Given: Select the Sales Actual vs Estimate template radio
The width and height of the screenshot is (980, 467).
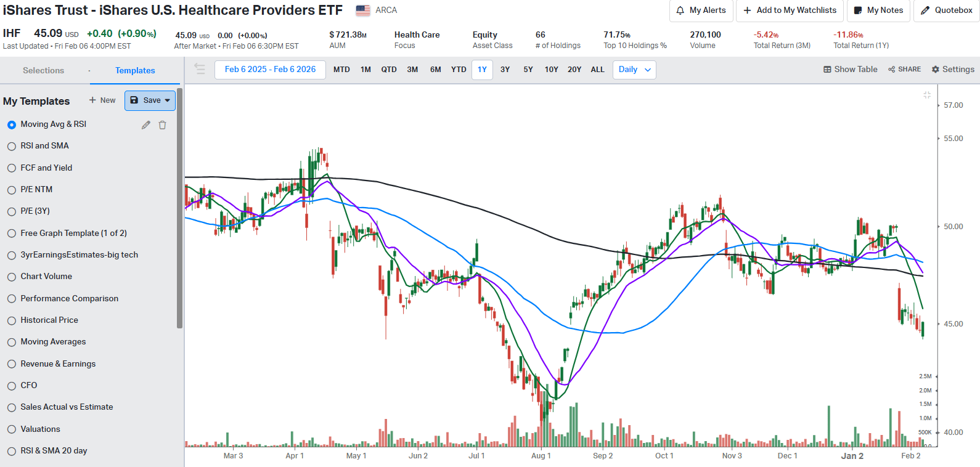Looking at the screenshot, I should click(12, 407).
